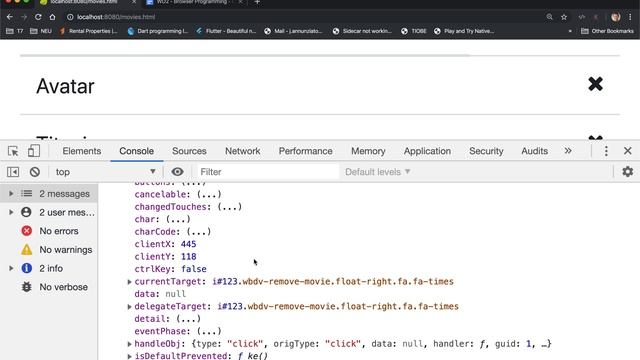Reload the movies page
Image resolution: width=640 pixels, height=360 pixels.
click(38, 17)
